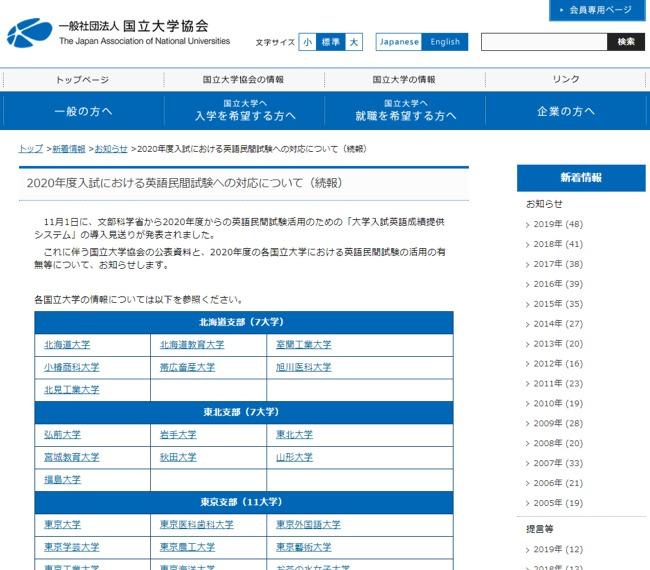Click the association logo emblem
The image size is (650, 570).
[29, 33]
